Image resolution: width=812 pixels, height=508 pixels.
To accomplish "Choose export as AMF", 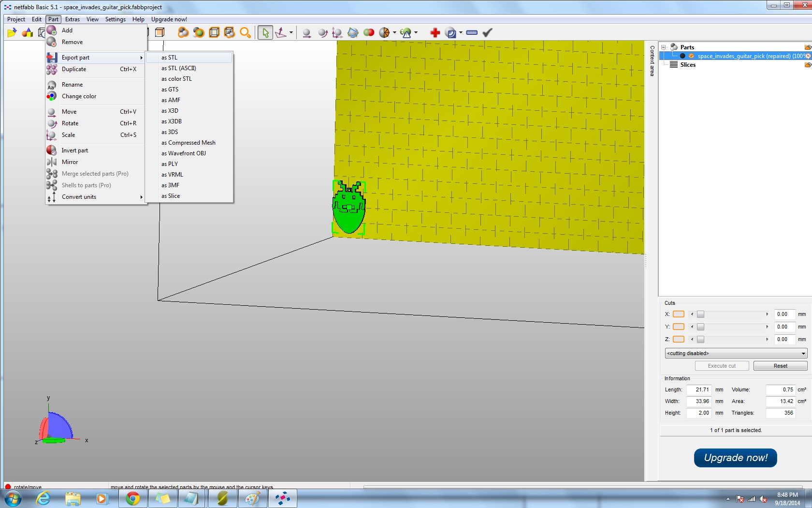I will 189,100.
